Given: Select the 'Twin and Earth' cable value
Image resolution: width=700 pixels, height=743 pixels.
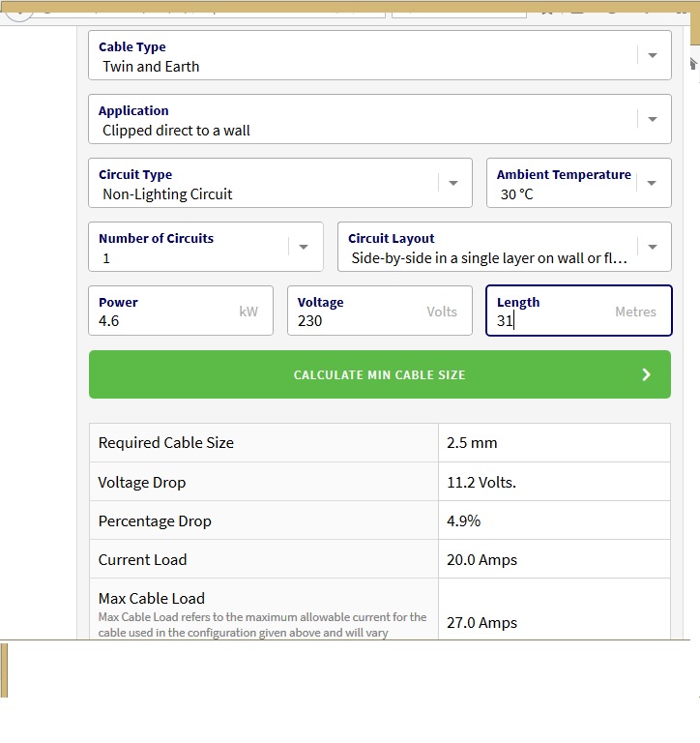Looking at the screenshot, I should click(151, 67).
